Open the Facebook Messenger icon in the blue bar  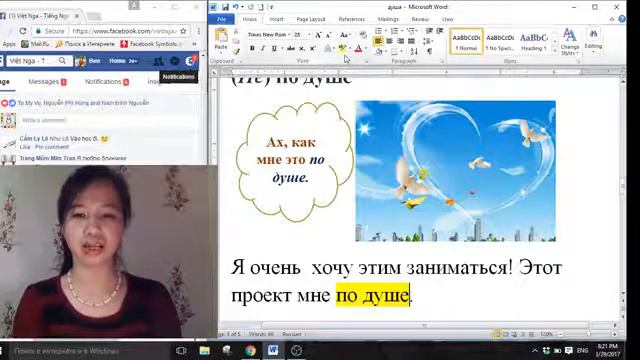(175, 61)
